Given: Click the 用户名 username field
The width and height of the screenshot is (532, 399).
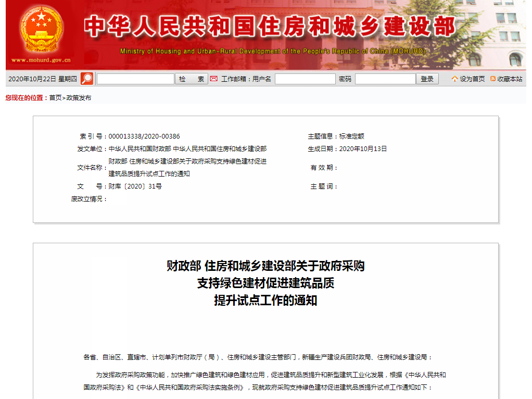Looking at the screenshot, I should (x=305, y=79).
